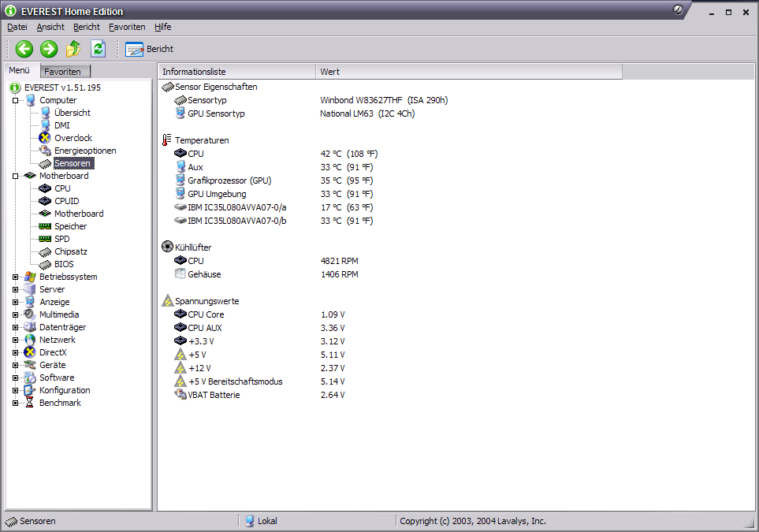This screenshot has height=532, width=759.
Task: Open Motherboard sub-item in tree
Action: [79, 214]
